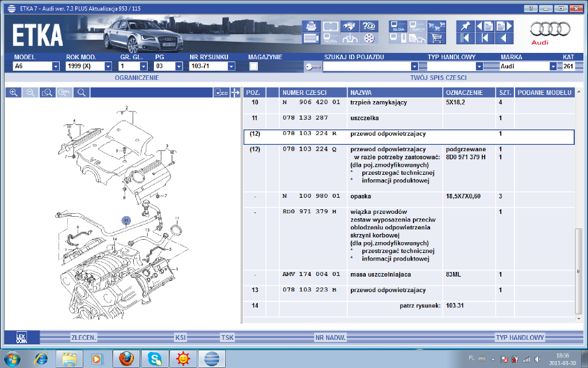Click the highlighted callout 12 in the diagram
The width and height of the screenshot is (588, 368).
pyautogui.click(x=126, y=221)
